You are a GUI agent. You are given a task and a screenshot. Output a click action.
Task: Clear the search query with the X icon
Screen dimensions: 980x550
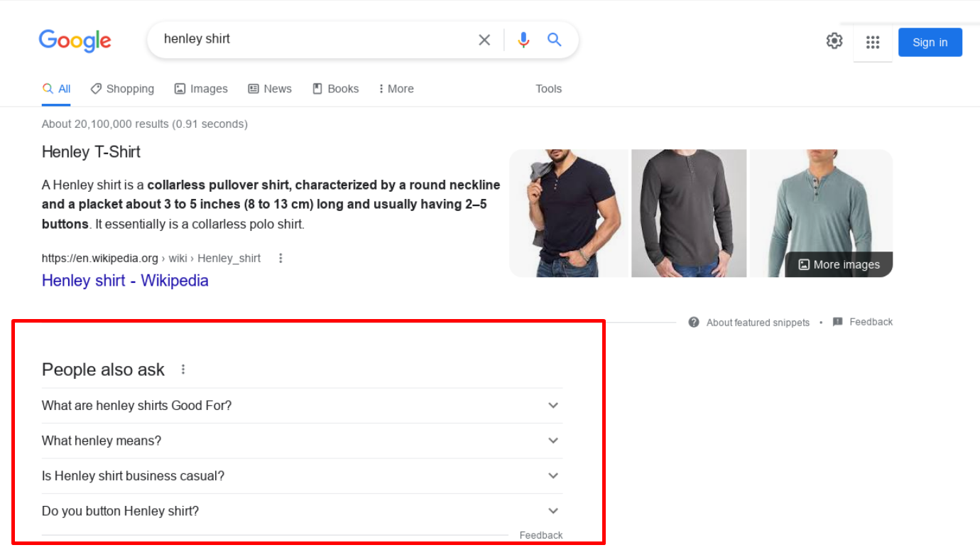coord(484,40)
